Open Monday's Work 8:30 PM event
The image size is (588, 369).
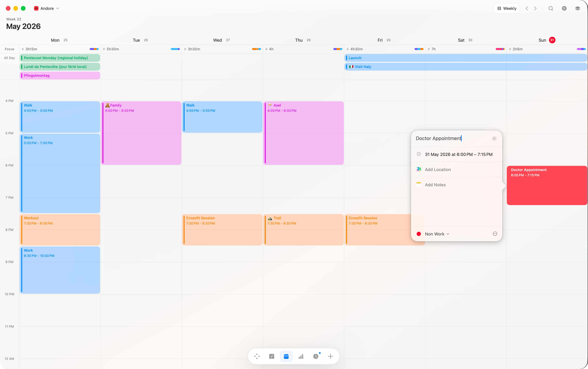[x=60, y=270]
